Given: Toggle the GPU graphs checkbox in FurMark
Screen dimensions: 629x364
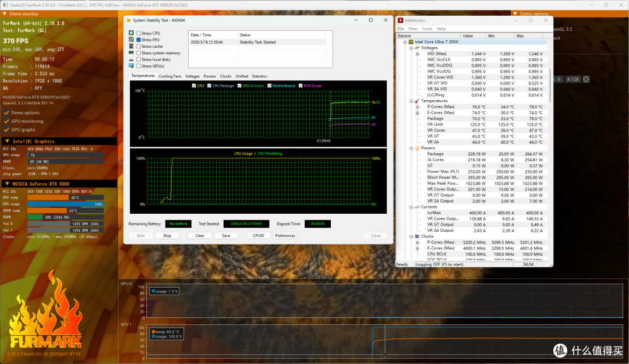Looking at the screenshot, I should pyautogui.click(x=6, y=130).
